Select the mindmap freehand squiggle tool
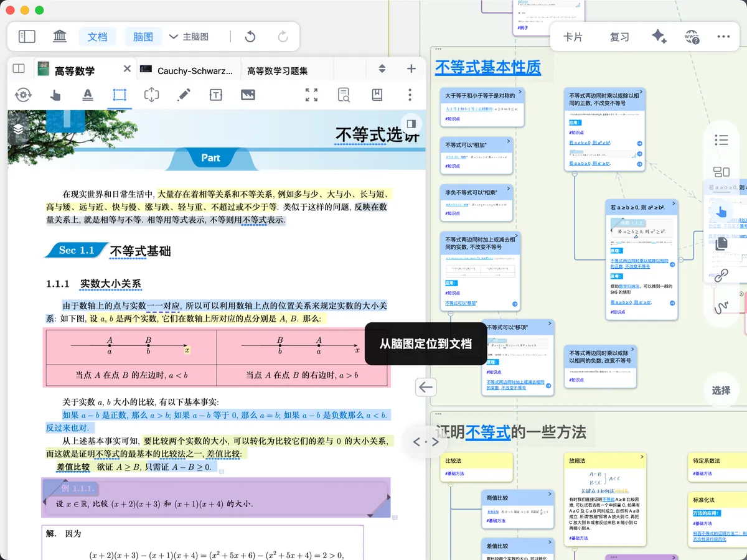Screen dimensions: 747x560 pyautogui.click(x=721, y=307)
